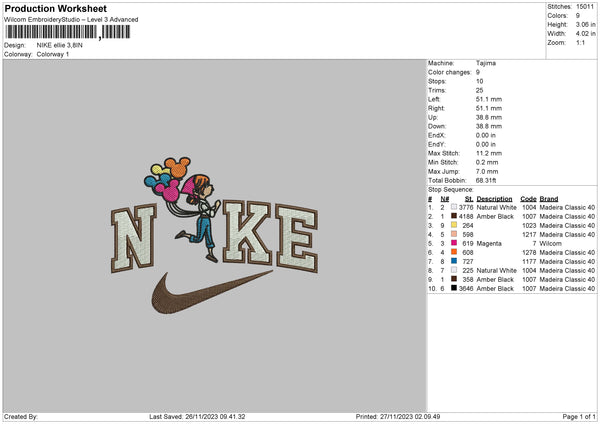Choose the white swatch in stop row 8
Viewport: 600px width, 424px height.
(x=454, y=270)
